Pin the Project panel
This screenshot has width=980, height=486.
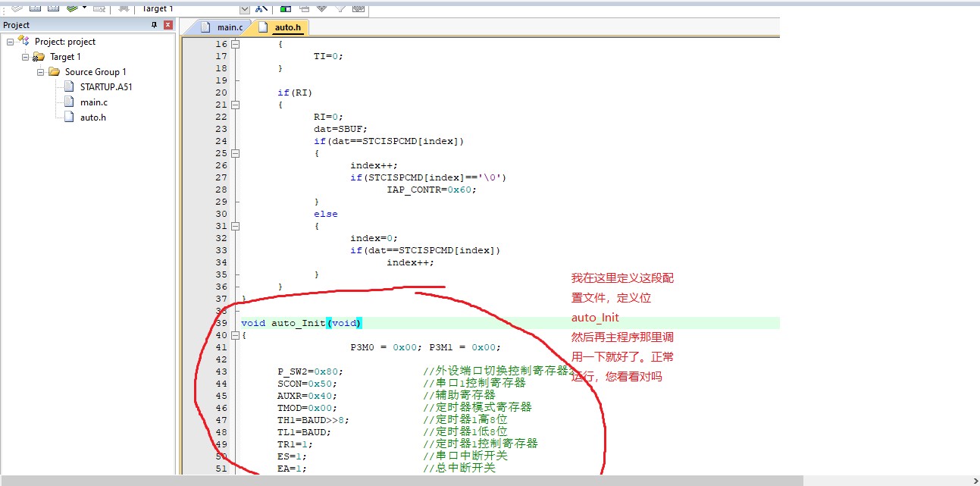(155, 25)
